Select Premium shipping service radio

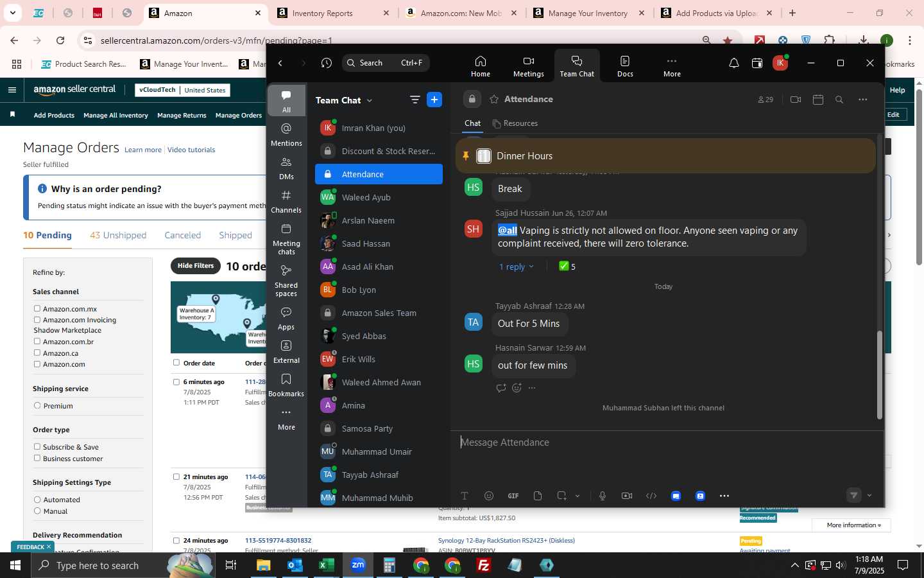tap(37, 406)
